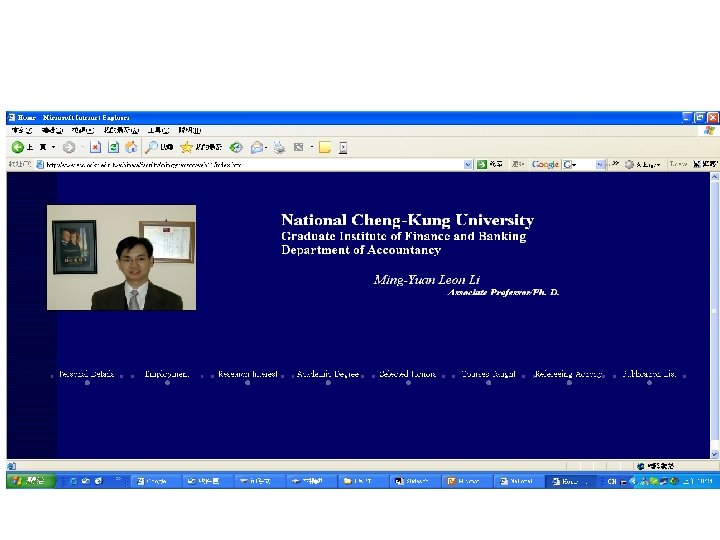
Task: Expand the toolbar overflow chevron
Action: pos(615,163)
